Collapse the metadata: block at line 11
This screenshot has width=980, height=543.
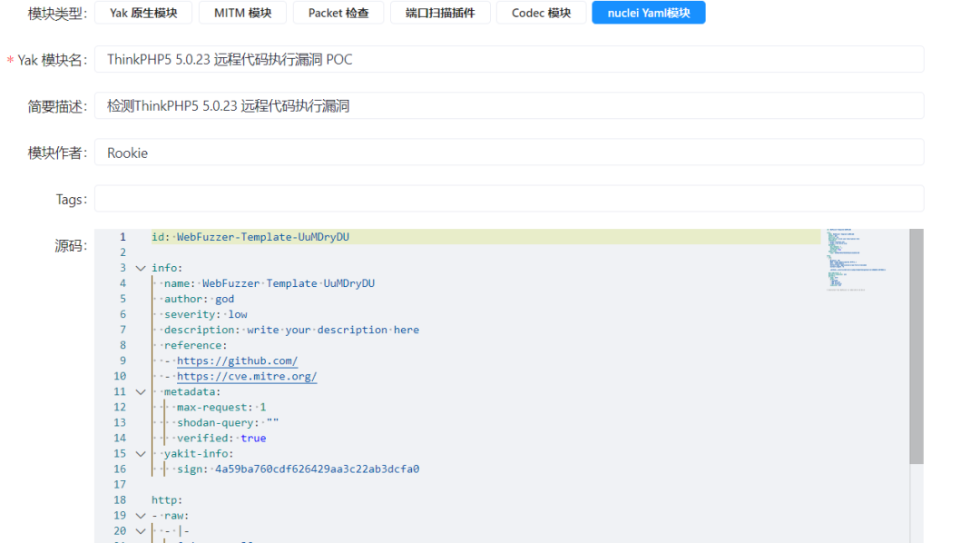pos(141,391)
